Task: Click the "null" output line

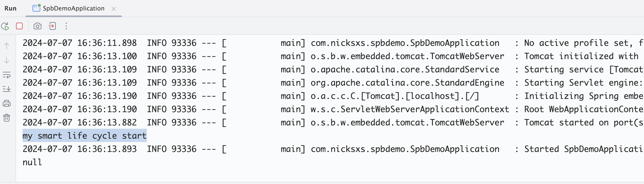Action: pyautogui.click(x=32, y=162)
